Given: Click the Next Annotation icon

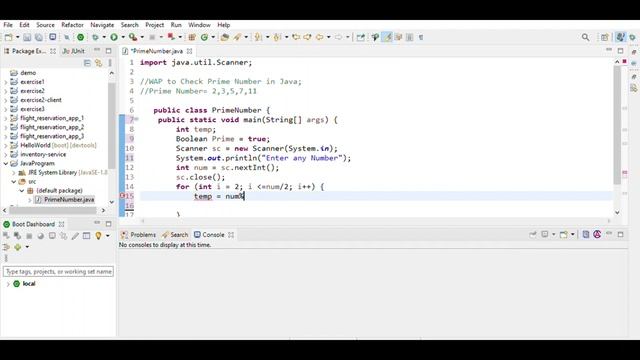Looking at the screenshot, I should (258, 37).
